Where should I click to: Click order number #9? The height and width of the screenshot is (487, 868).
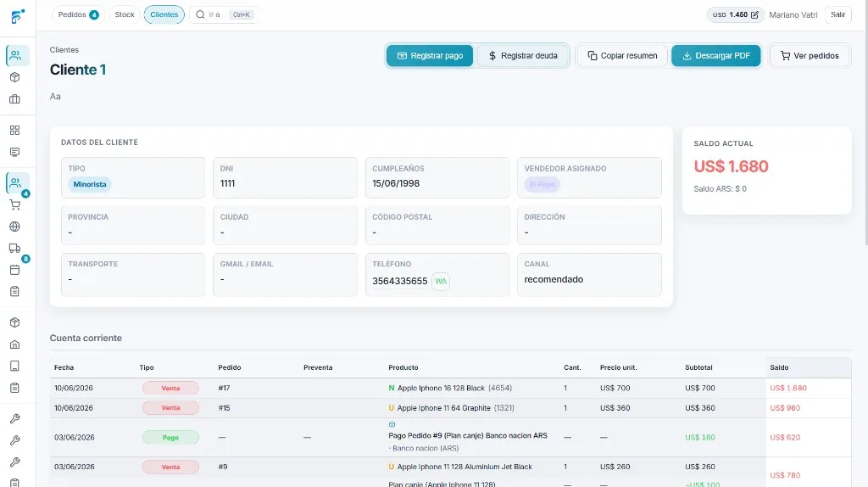pyautogui.click(x=223, y=467)
